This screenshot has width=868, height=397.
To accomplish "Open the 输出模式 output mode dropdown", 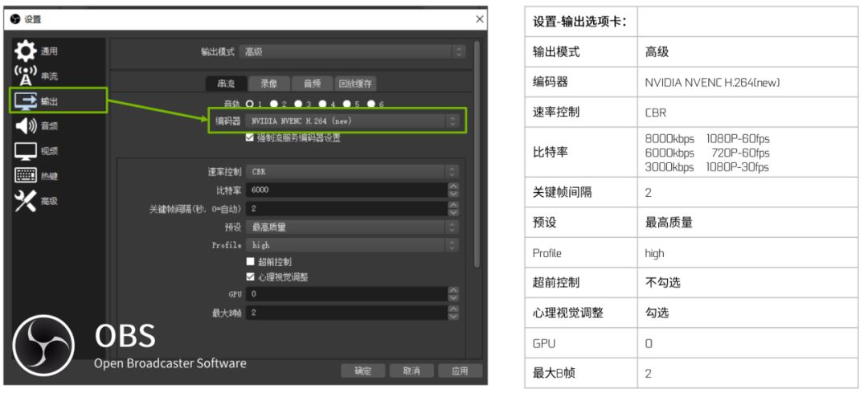I will (x=352, y=51).
